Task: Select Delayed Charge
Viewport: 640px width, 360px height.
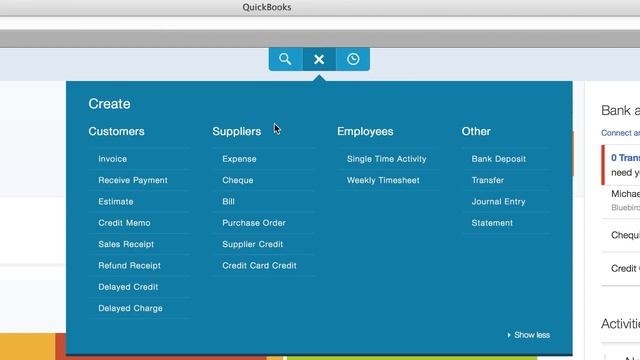Action: (x=131, y=308)
